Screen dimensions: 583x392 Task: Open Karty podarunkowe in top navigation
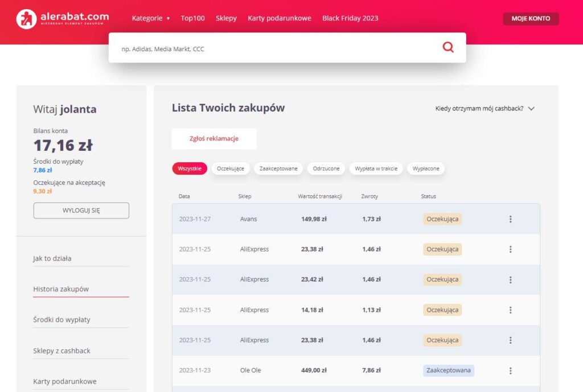[279, 18]
